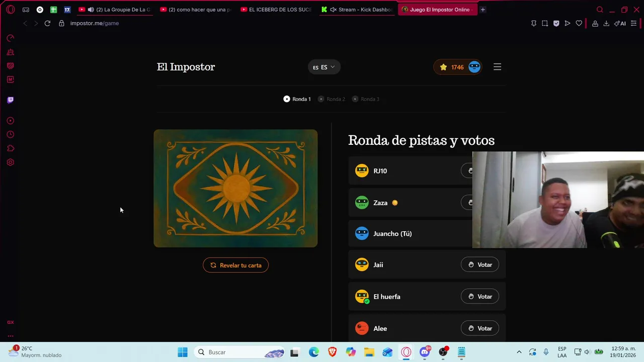Open Discord from taskbar

click(425, 352)
